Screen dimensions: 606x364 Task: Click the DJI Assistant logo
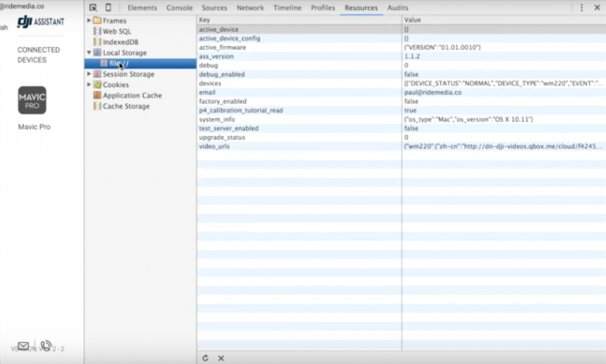(x=40, y=22)
